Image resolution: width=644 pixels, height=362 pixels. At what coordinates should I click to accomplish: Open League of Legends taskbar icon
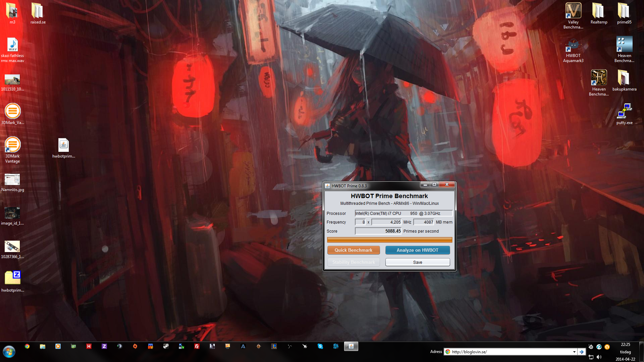coord(274,346)
